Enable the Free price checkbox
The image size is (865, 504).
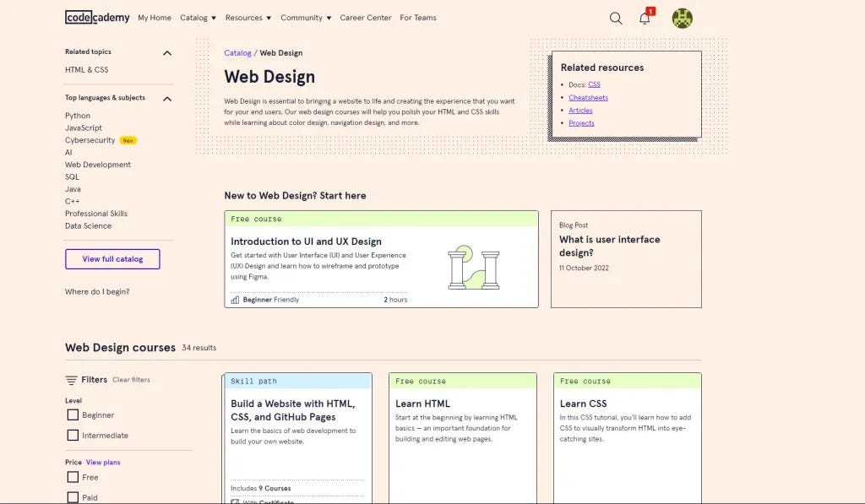click(x=73, y=477)
